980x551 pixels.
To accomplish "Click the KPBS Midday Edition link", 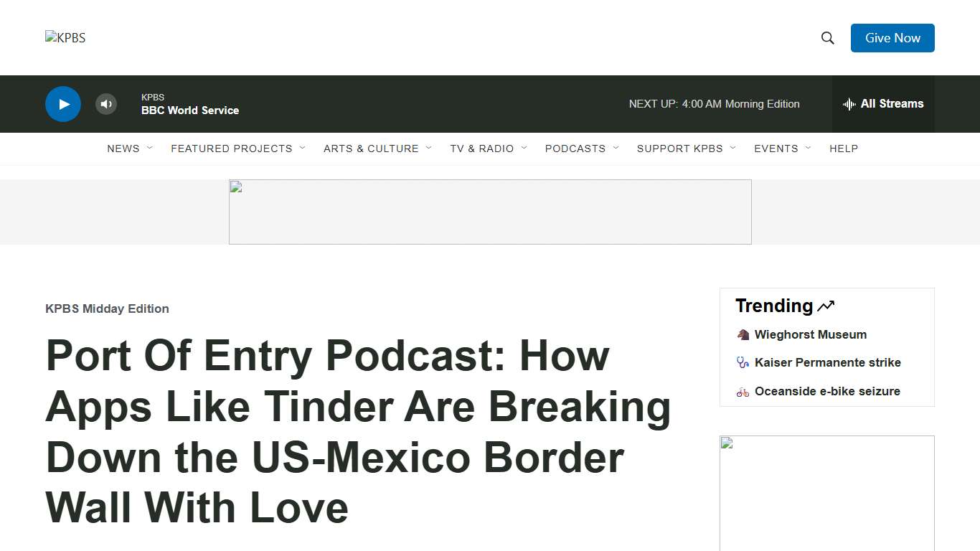I will click(x=107, y=309).
